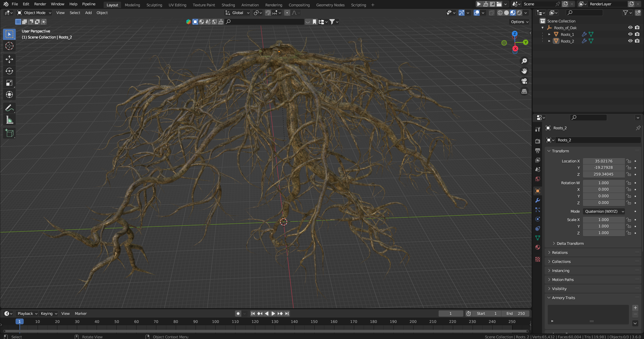Click frame 100 on the timeline
Viewport: 644px width, 339px height.
coord(215,322)
